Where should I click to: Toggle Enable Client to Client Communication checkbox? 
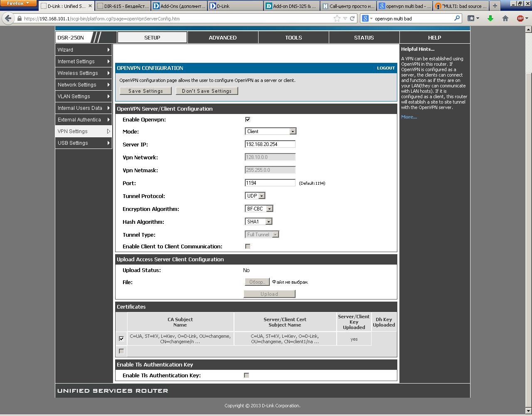click(248, 246)
